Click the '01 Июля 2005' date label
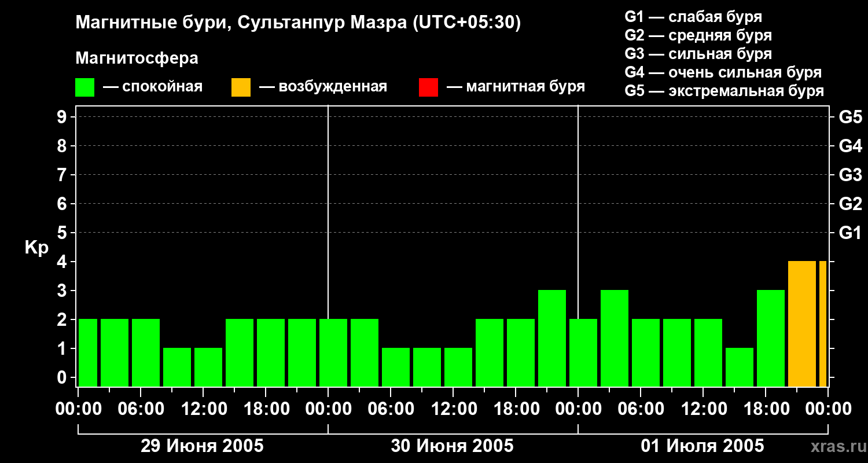This screenshot has height=463, width=868. [x=703, y=446]
